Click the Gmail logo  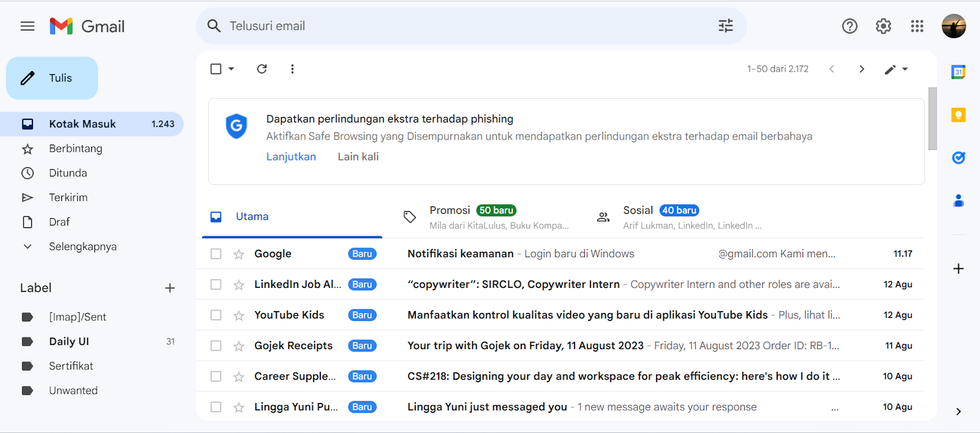pyautogui.click(x=87, y=26)
